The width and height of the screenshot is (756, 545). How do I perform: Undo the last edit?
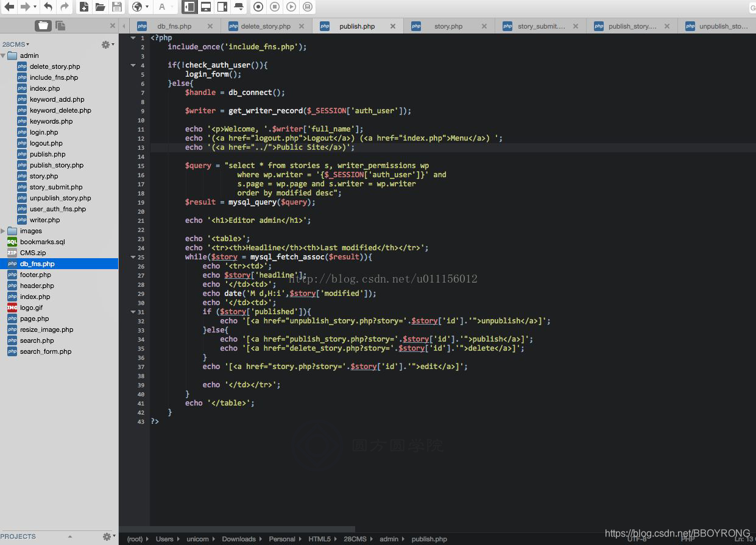click(x=48, y=7)
